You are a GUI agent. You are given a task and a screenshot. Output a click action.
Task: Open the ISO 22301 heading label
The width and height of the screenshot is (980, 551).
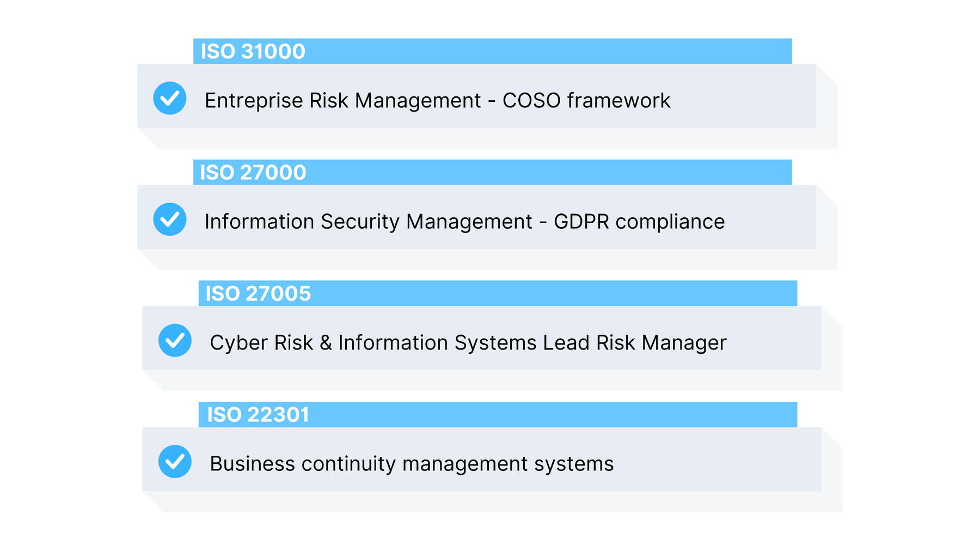tap(258, 415)
